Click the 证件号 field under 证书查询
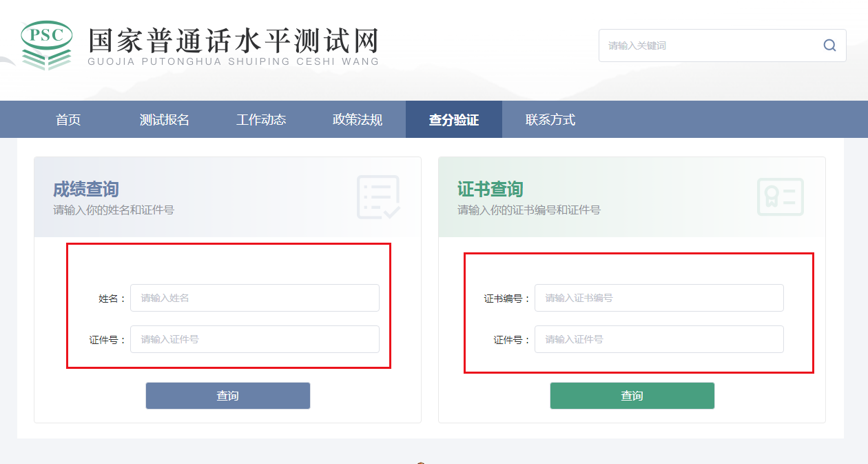Image resolution: width=868 pixels, height=464 pixels. [659, 339]
